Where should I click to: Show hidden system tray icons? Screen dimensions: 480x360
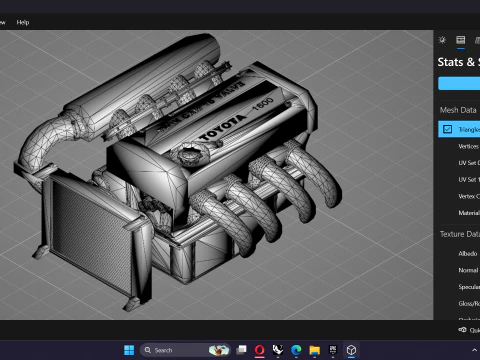tap(474, 350)
